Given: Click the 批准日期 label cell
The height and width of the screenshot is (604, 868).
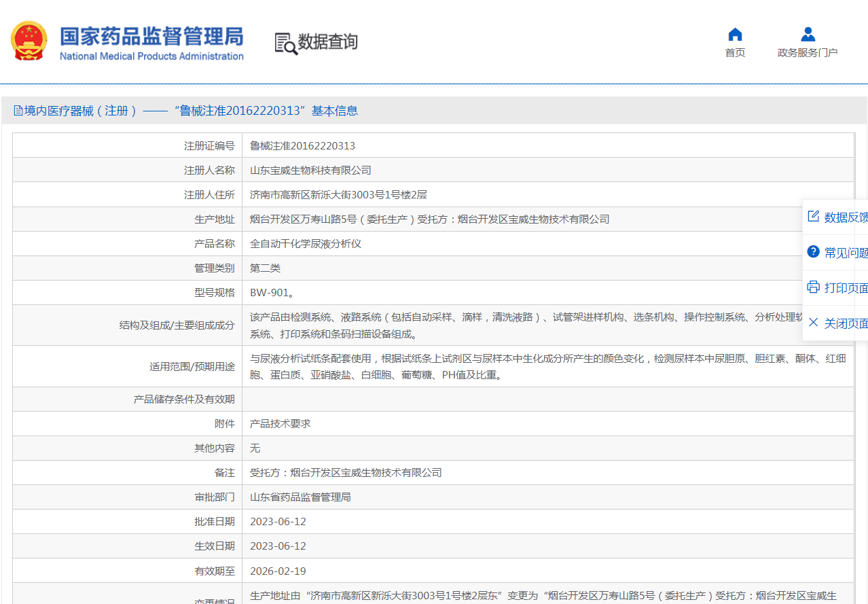Looking at the screenshot, I should coord(128,522).
